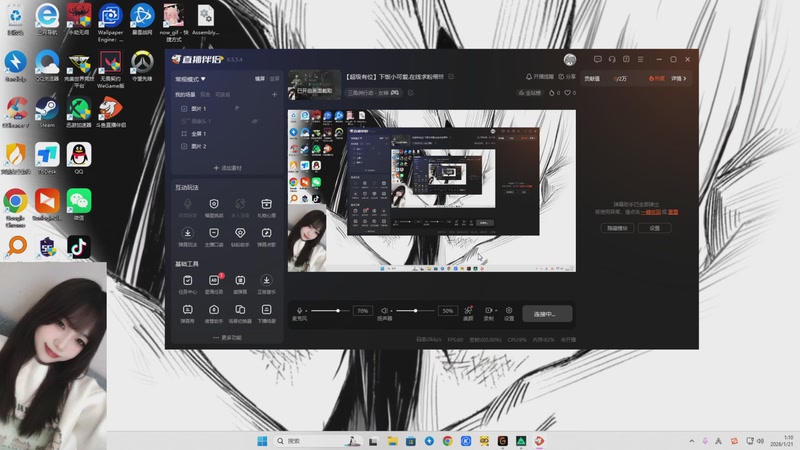
Task: Click the user avatar in title bar
Action: coord(570,59)
